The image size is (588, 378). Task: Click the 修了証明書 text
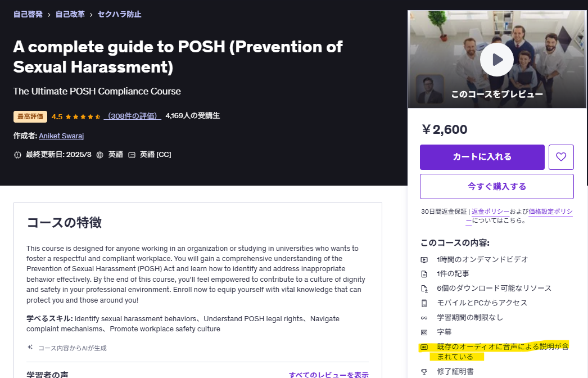[455, 372]
